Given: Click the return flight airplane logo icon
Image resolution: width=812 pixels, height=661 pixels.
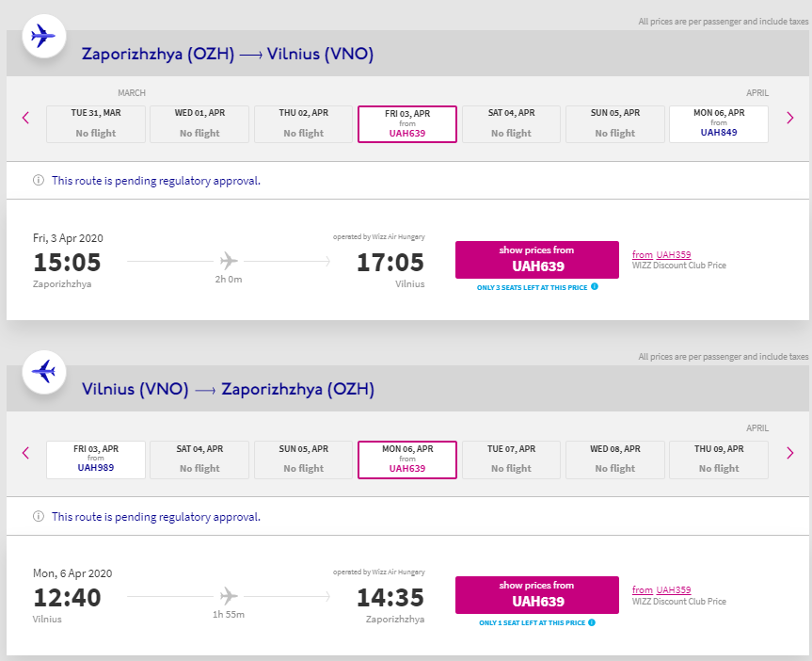Looking at the screenshot, I should [x=43, y=372].
